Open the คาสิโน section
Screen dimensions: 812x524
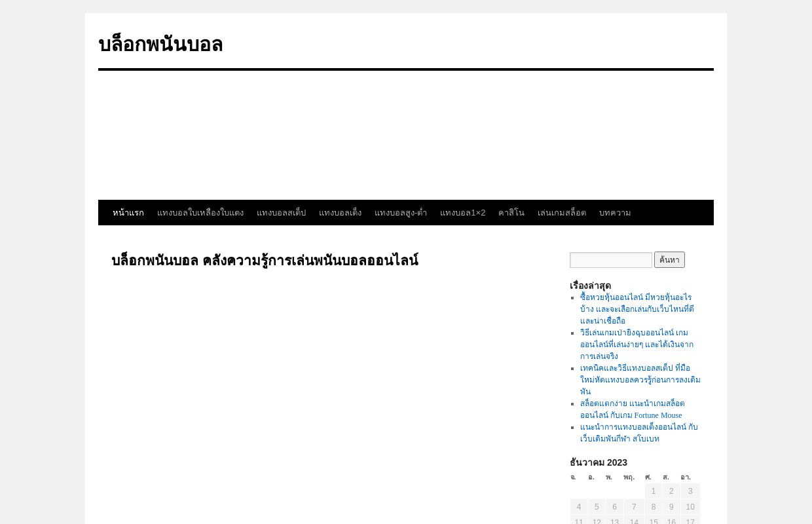(511, 212)
